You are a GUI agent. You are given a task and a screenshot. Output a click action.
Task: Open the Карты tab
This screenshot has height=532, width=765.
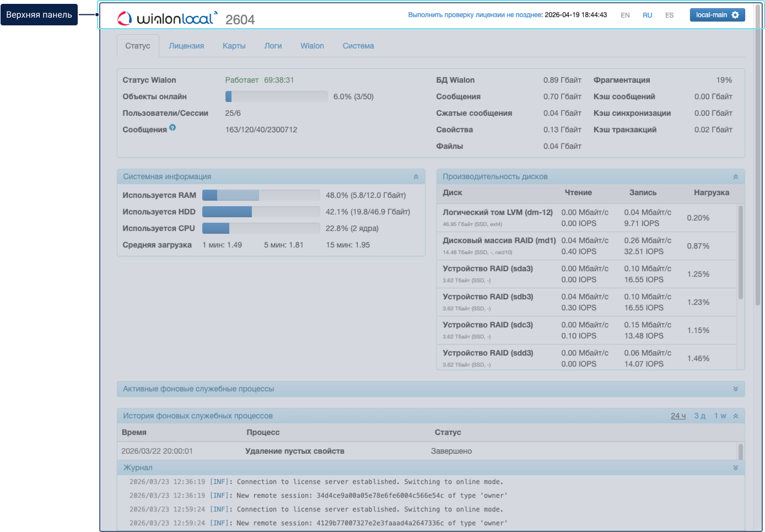click(234, 46)
